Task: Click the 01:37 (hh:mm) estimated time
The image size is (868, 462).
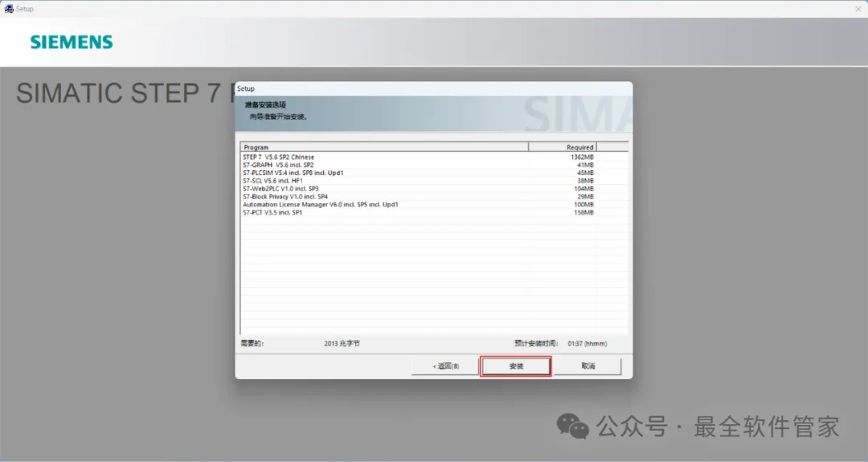Action: click(587, 344)
